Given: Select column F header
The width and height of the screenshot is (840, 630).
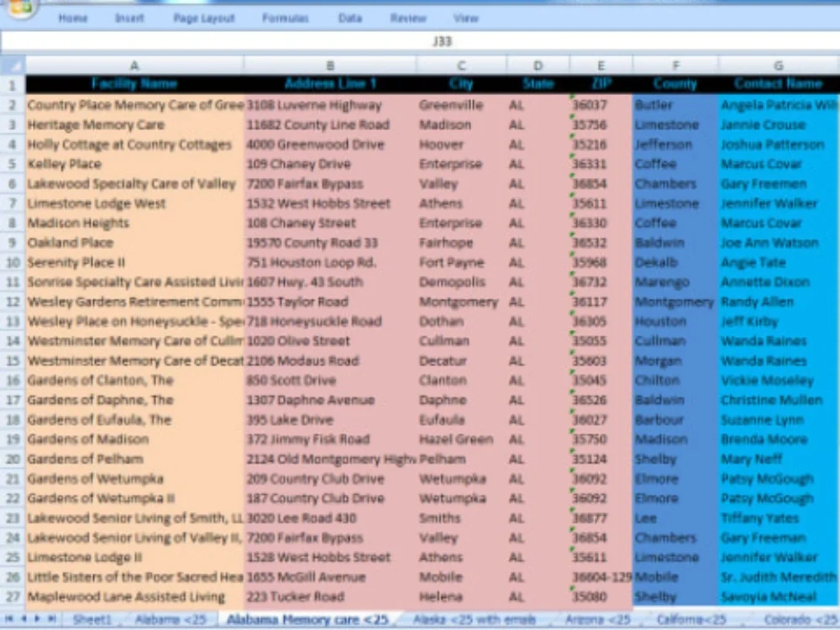Looking at the screenshot, I should point(675,66).
